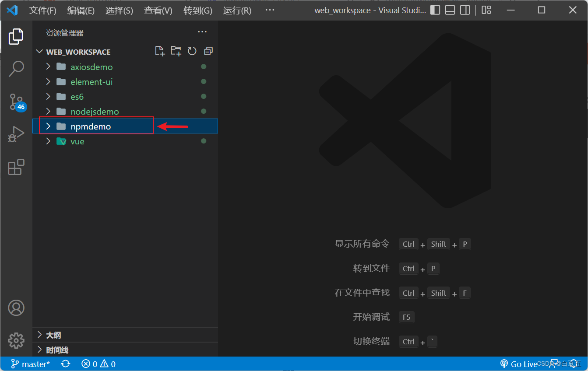The image size is (588, 371).
Task: Open the 运行(R) menu
Action: pos(237,10)
